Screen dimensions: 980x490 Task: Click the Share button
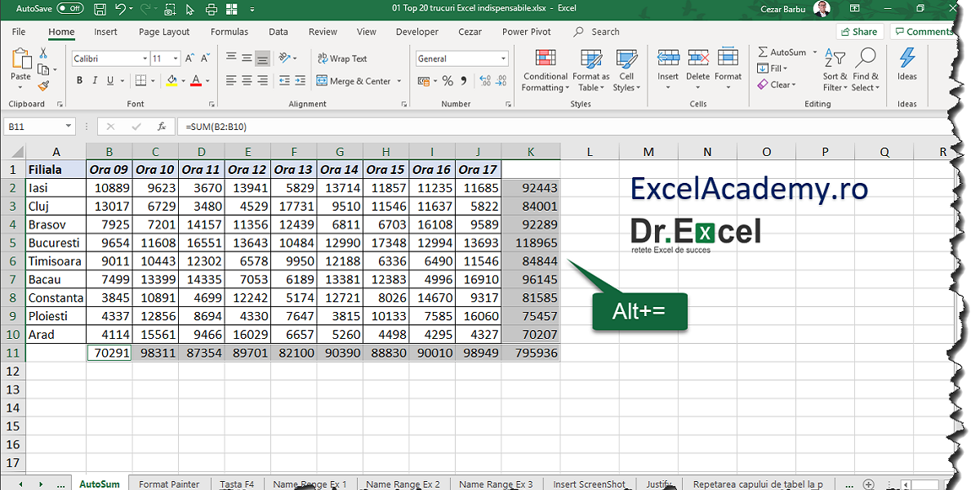click(x=860, y=32)
